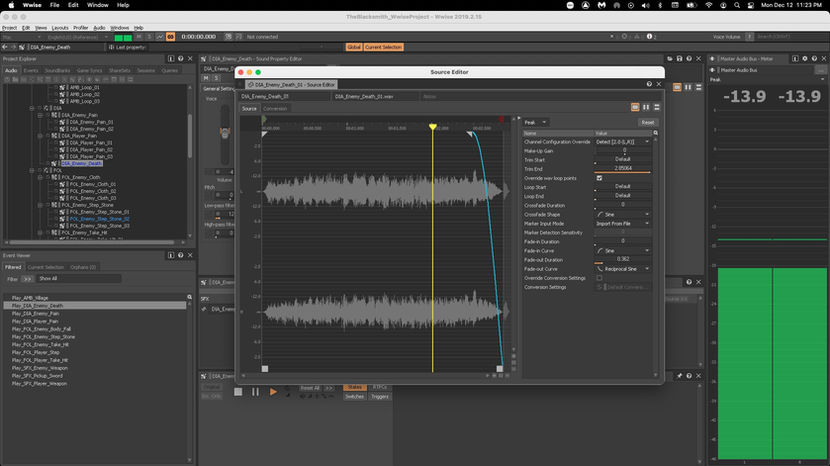Viewport: 830px width, 466px height.
Task: Toggle Solo S button in Property Editor
Action: (216, 78)
